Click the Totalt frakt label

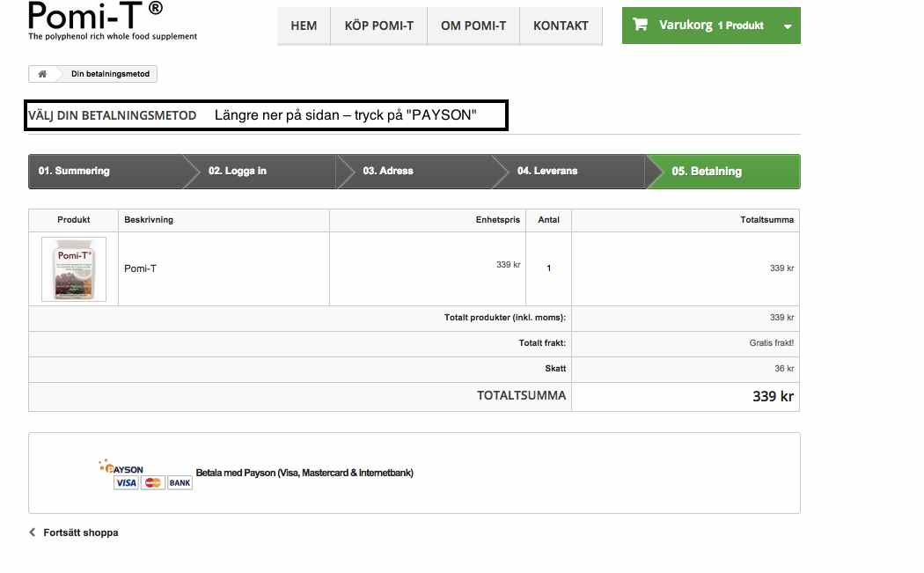[x=542, y=342]
